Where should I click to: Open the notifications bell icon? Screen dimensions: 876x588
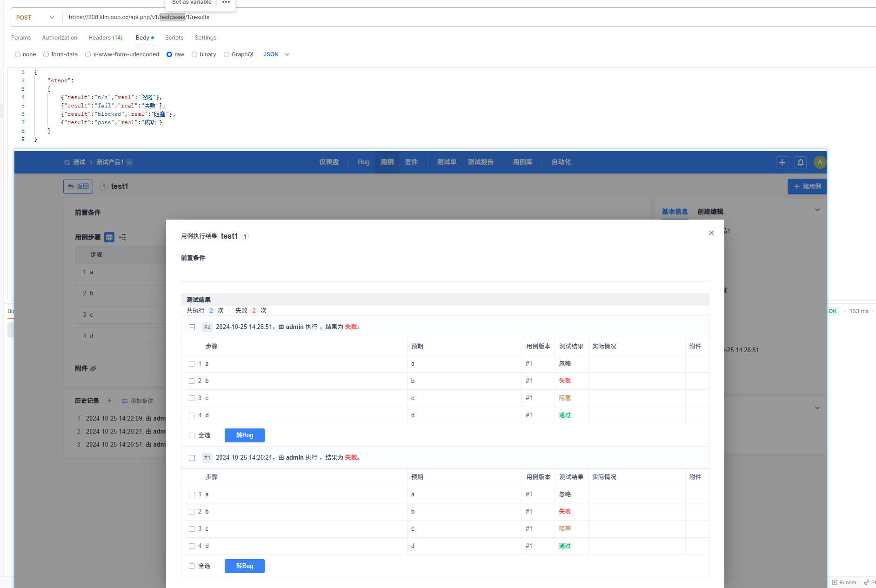pos(801,162)
